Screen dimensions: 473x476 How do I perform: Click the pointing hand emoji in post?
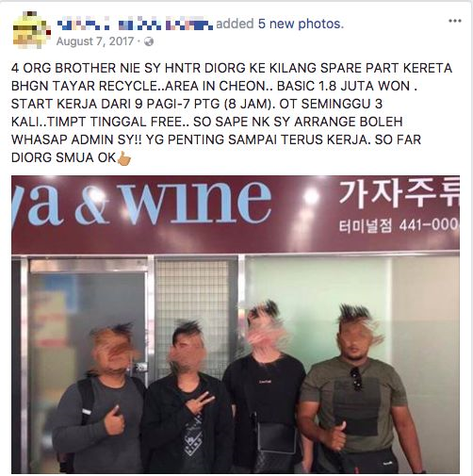tap(123, 158)
